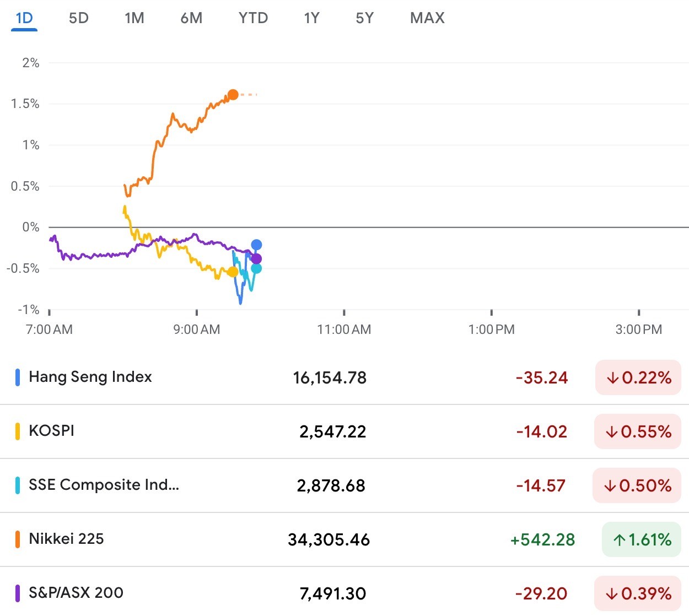Click the orange color marker beside Nikkei 225

pyautogui.click(x=18, y=539)
